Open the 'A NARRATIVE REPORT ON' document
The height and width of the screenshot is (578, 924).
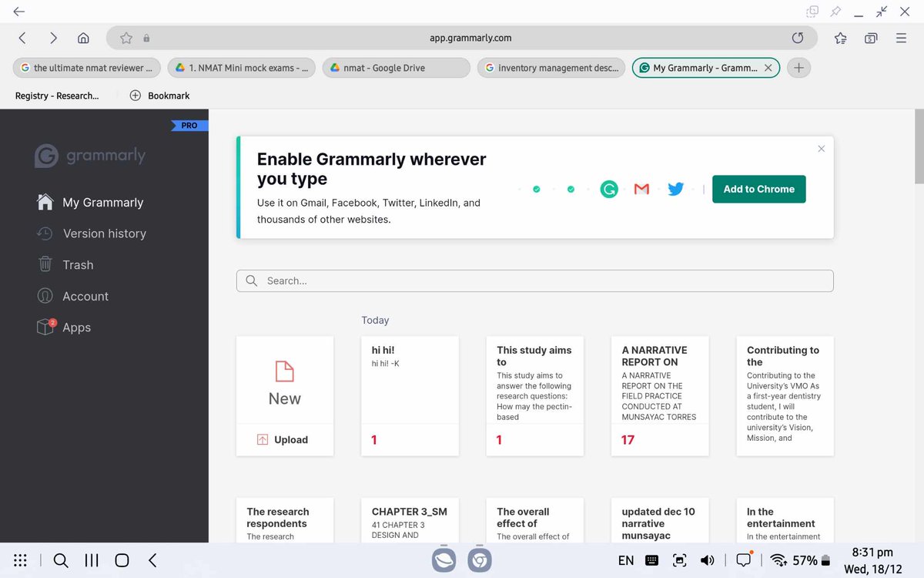pos(660,396)
